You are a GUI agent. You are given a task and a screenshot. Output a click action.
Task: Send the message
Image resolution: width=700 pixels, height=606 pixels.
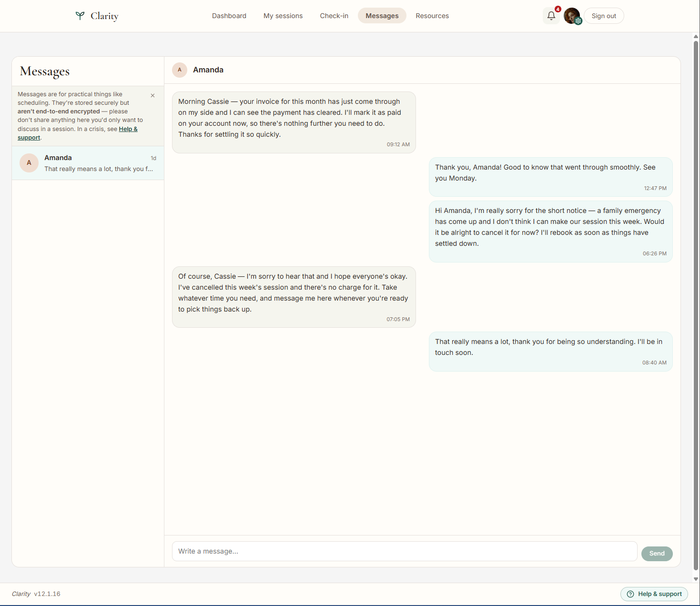657,554
